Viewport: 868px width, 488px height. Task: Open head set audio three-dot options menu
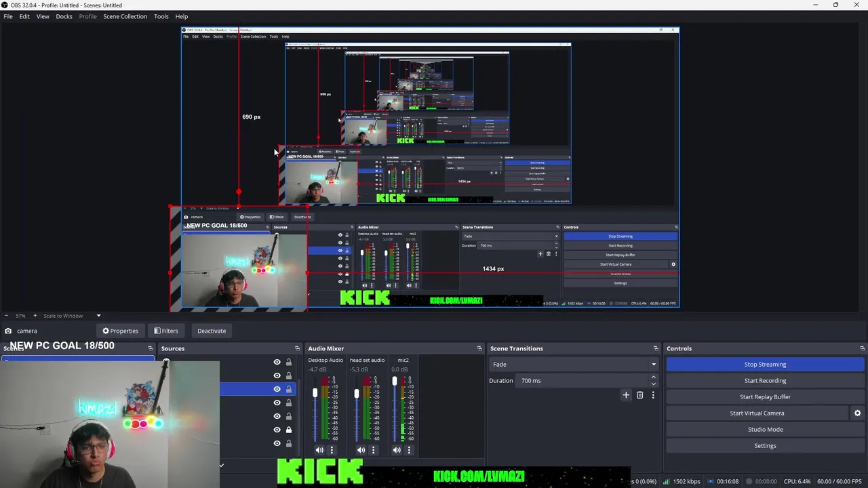(373, 450)
